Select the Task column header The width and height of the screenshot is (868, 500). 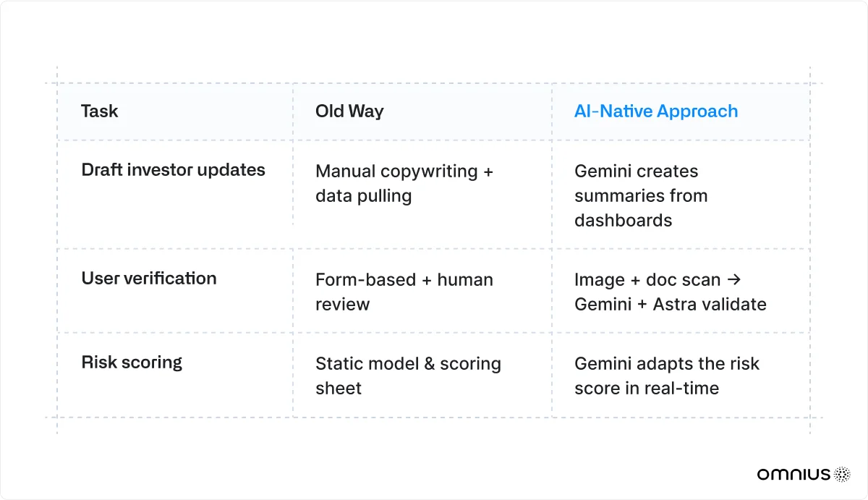pyautogui.click(x=100, y=111)
